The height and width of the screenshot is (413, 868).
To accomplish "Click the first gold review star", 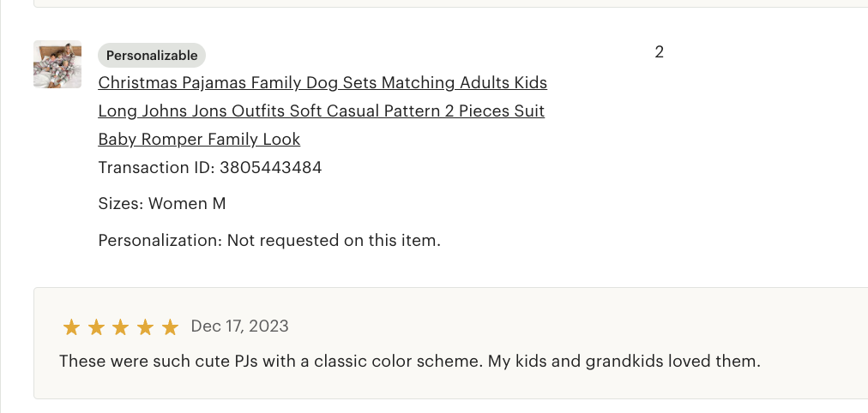I will (71, 327).
